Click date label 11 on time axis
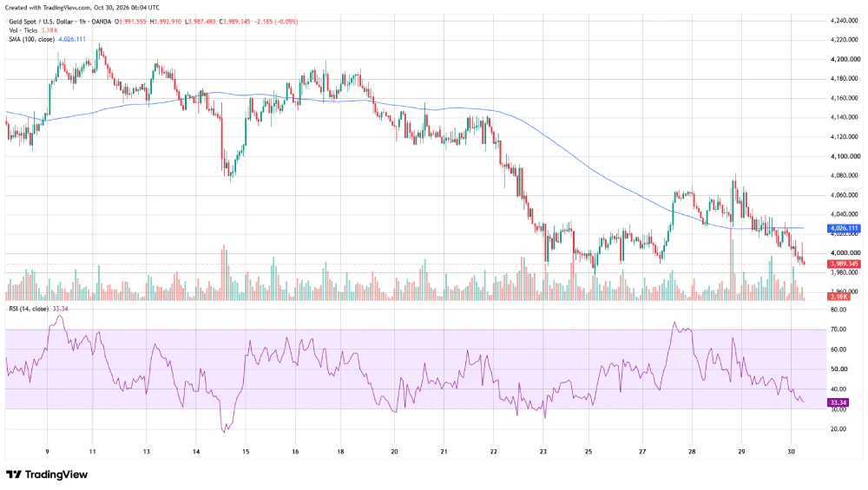Viewport: 868px width, 490px height. point(93,451)
